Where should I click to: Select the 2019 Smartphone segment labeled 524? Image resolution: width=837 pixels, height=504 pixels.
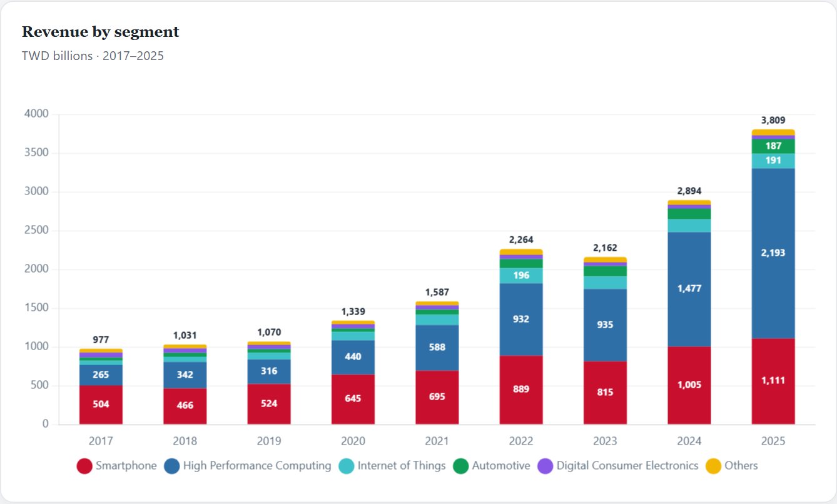coord(269,404)
